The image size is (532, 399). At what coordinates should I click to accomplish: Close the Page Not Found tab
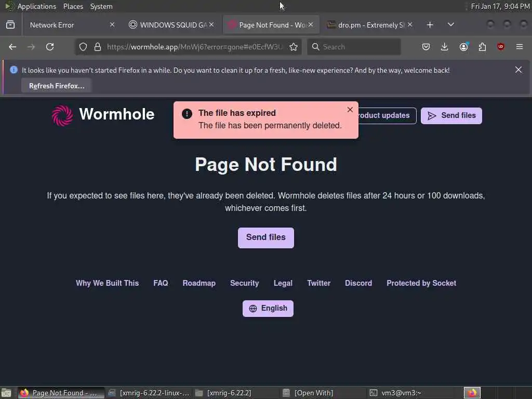(x=311, y=25)
